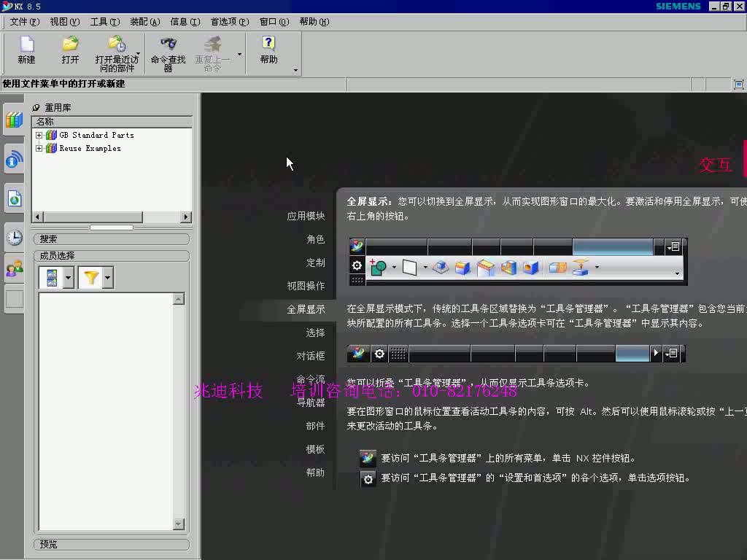Select 模板 in welcome page list
The image size is (747, 560).
(315, 449)
